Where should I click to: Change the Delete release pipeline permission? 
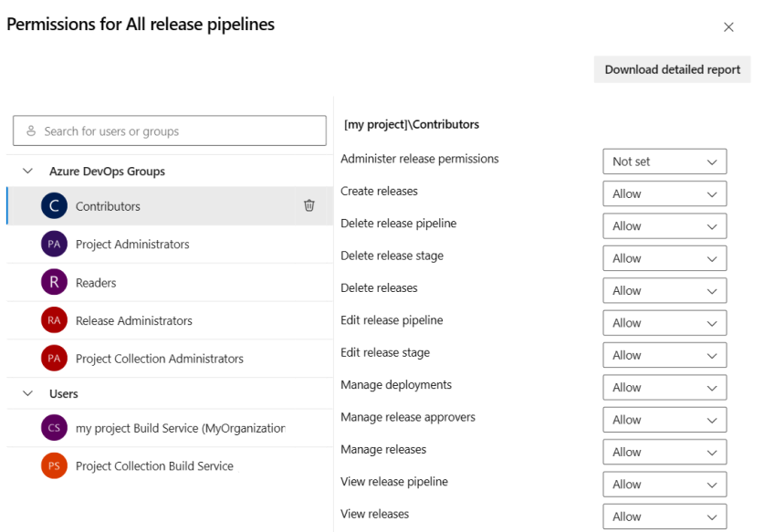coord(665,225)
